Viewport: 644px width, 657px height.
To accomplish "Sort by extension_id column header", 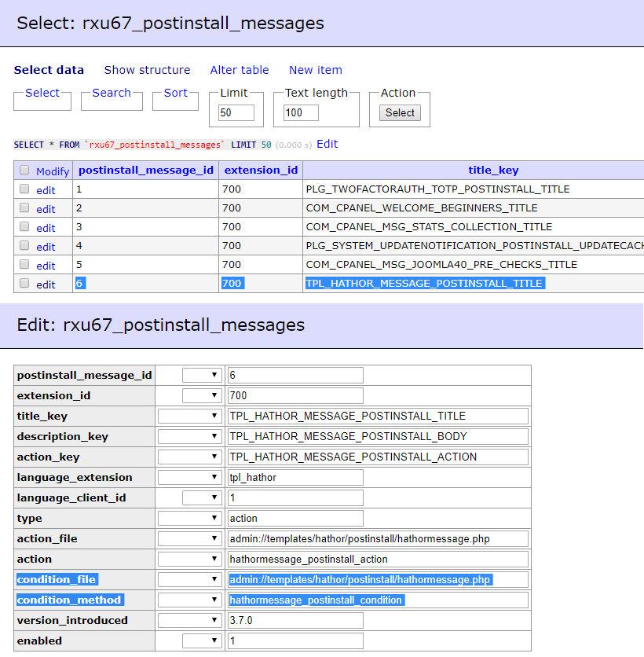I will [x=261, y=170].
